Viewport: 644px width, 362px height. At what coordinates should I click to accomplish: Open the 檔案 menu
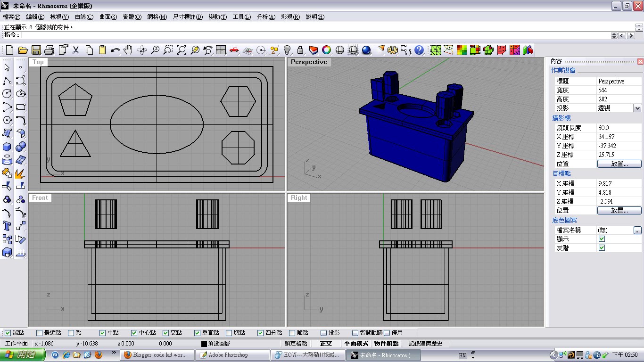click(12, 17)
